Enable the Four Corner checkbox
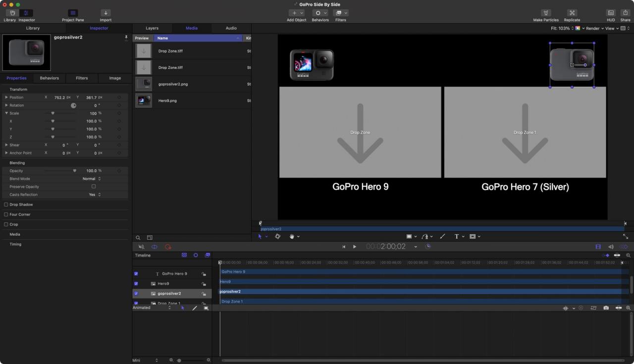The width and height of the screenshot is (634, 364). coord(6,214)
